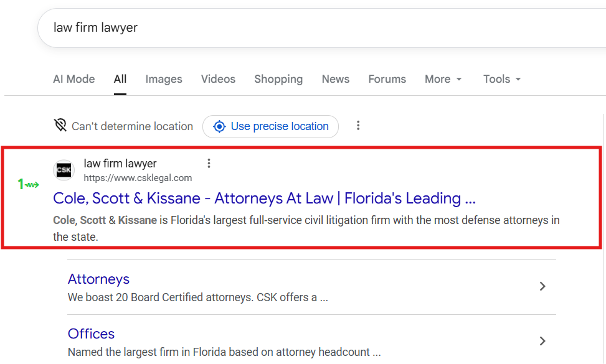The image size is (606, 364).
Task: Click the chevron arrow on the Offices row
Action: click(542, 341)
